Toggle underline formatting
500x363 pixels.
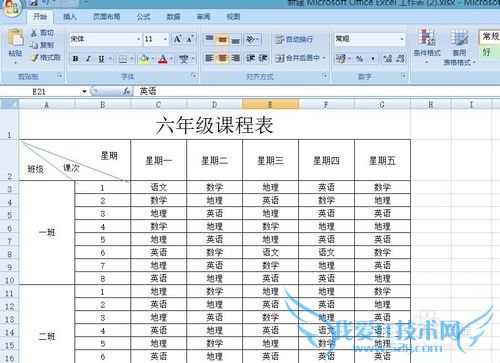tap(101, 59)
